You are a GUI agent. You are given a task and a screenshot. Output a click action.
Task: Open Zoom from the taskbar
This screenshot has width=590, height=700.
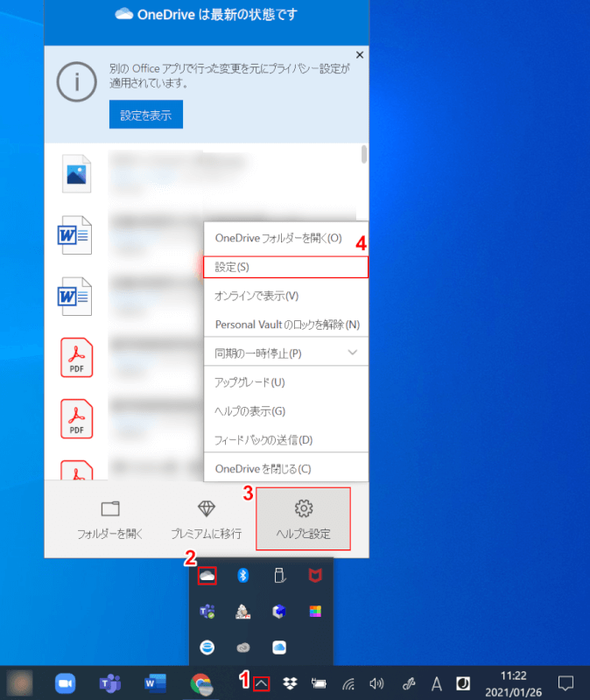(64, 682)
